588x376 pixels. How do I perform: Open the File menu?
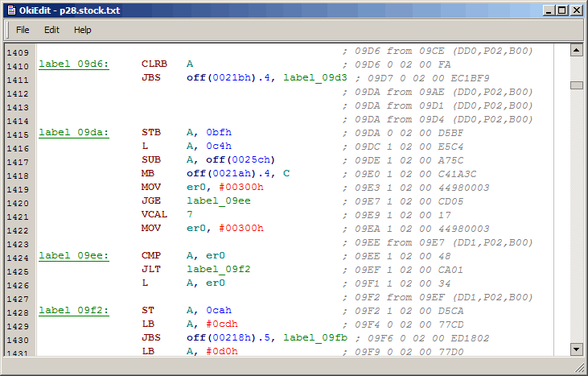coord(23,30)
